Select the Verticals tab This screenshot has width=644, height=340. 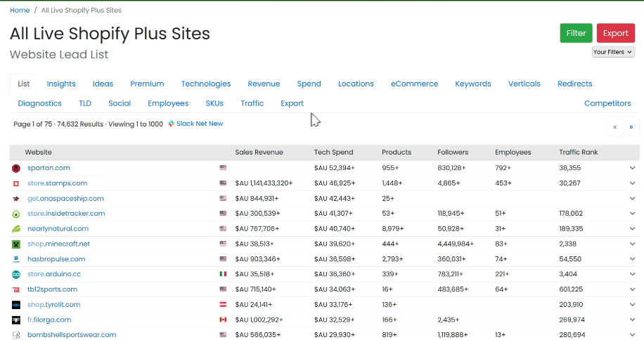coord(524,84)
